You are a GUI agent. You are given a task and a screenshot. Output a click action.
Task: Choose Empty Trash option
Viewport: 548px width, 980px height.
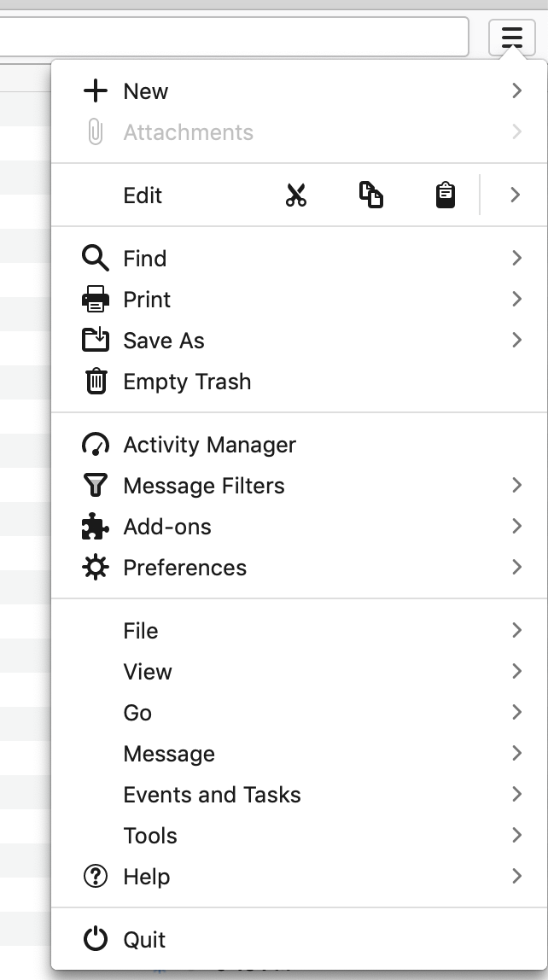187,382
